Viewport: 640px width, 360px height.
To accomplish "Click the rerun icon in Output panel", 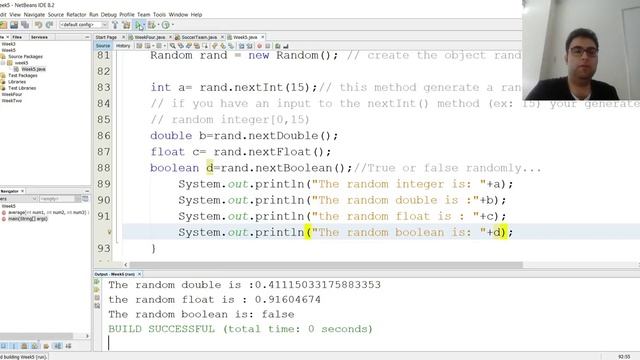I will pos(97,282).
